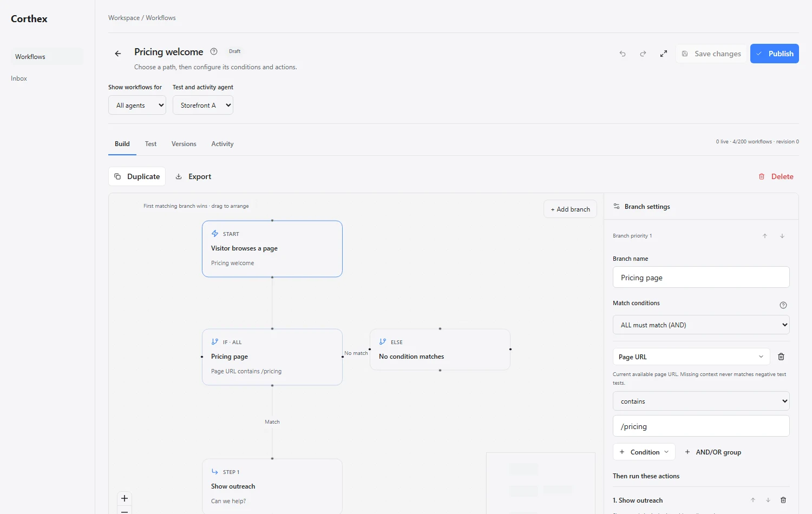
Task: Select the IF ALL Pricing page node
Action: (x=272, y=357)
